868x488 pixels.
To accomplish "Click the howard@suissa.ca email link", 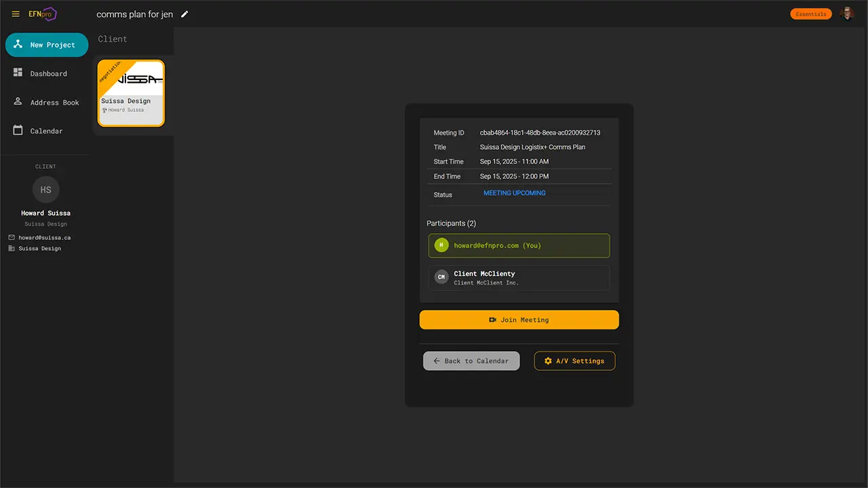I will coord(44,238).
